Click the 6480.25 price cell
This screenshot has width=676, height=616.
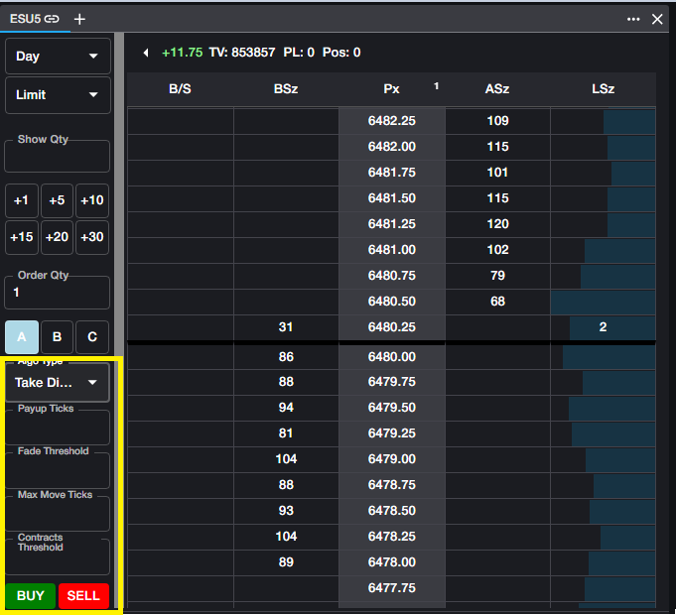(391, 327)
